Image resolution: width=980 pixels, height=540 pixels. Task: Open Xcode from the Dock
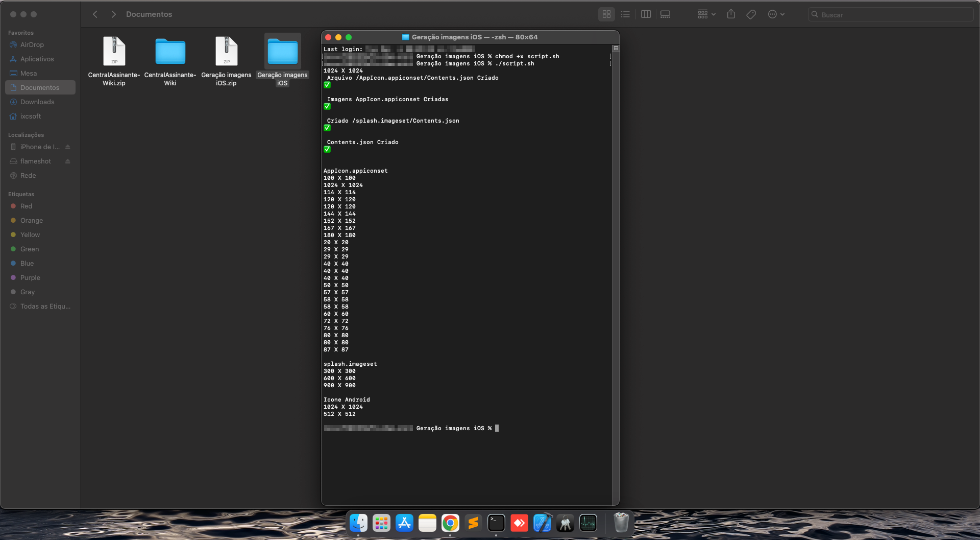pyautogui.click(x=542, y=523)
